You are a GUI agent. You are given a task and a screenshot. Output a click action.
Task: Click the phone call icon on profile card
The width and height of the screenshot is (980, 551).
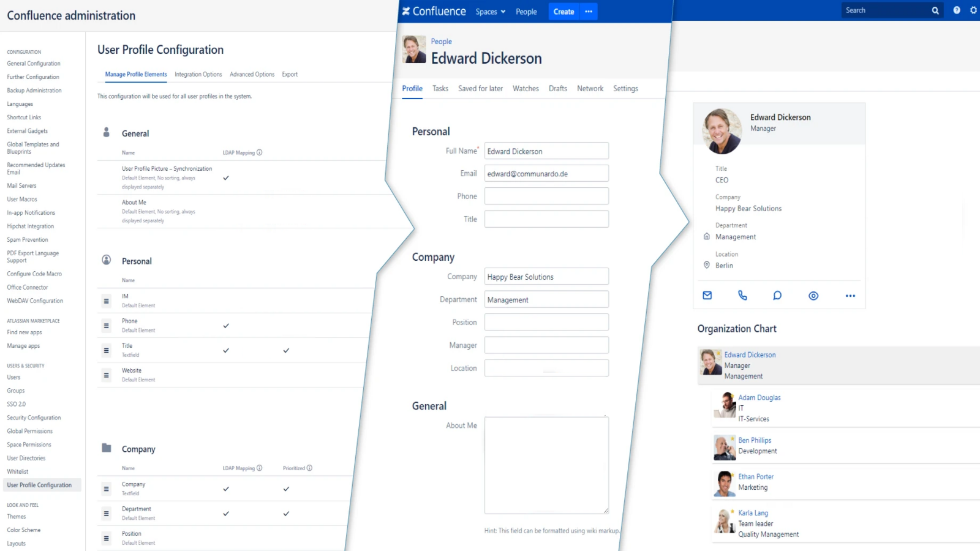coord(742,296)
